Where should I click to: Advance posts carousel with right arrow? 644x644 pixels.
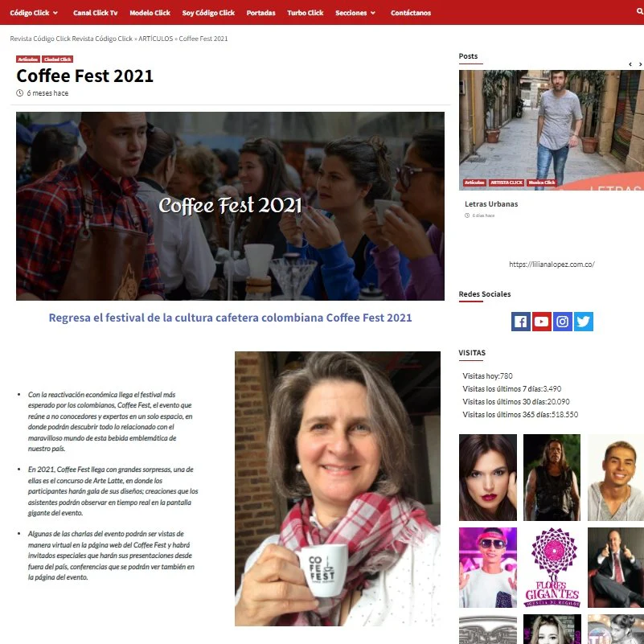tap(640, 64)
